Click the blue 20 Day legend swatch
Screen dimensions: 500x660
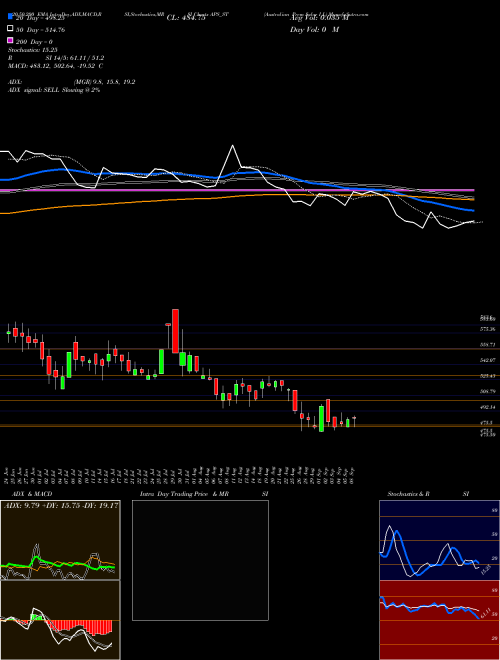[x=11, y=16]
